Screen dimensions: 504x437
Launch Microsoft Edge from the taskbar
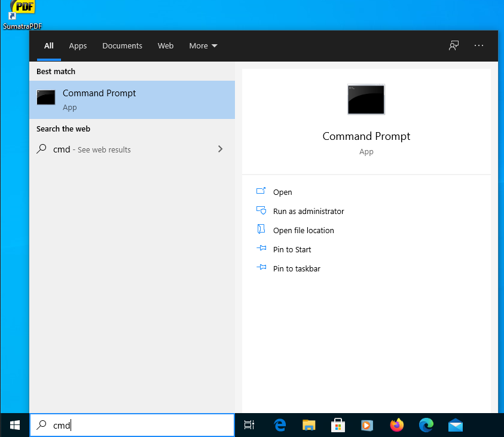[x=426, y=425]
